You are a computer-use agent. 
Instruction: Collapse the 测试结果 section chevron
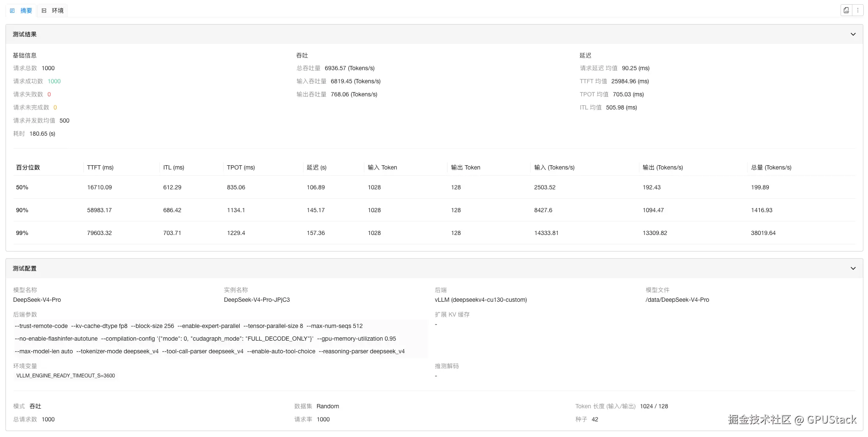pos(853,34)
